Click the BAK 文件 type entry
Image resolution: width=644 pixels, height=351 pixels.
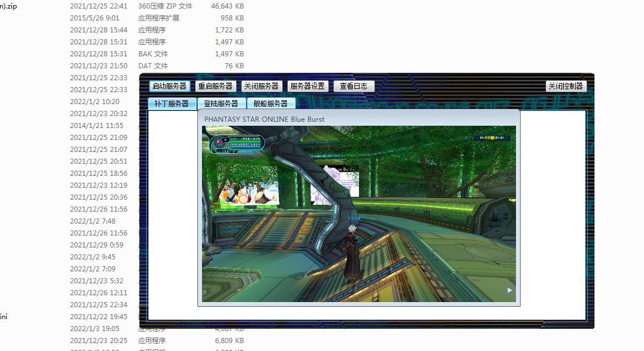tap(153, 54)
